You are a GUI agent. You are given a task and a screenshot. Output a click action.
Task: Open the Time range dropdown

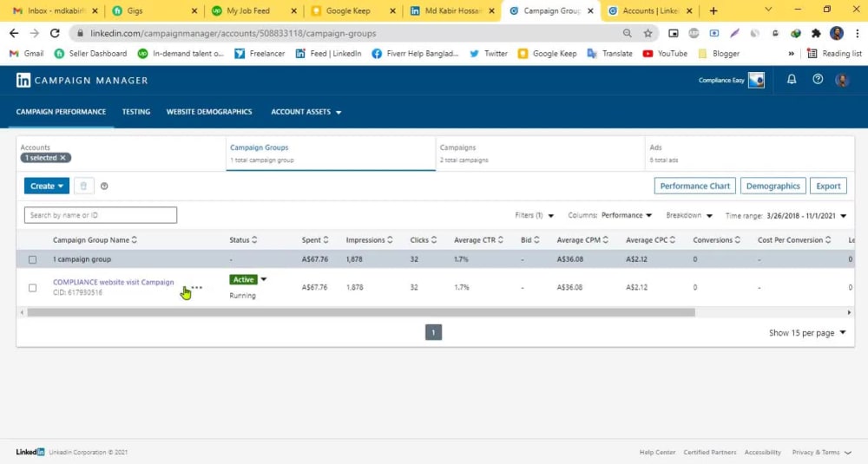pos(786,216)
